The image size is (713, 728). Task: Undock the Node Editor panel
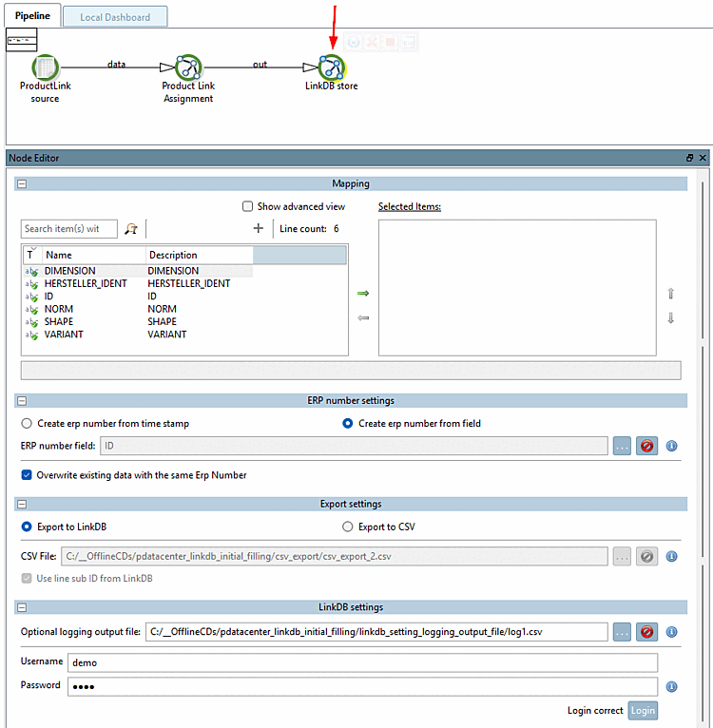click(690, 158)
